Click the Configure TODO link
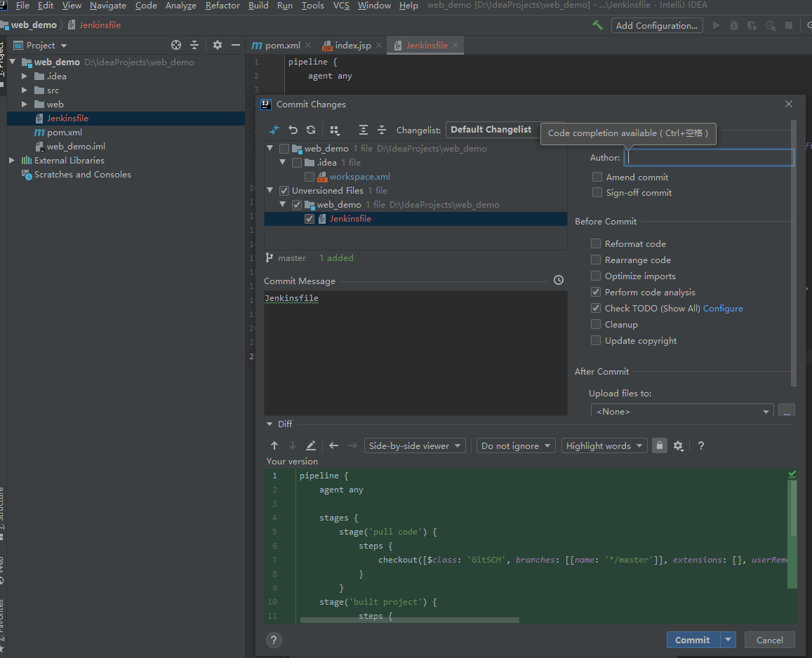The width and height of the screenshot is (812, 658). coord(723,308)
